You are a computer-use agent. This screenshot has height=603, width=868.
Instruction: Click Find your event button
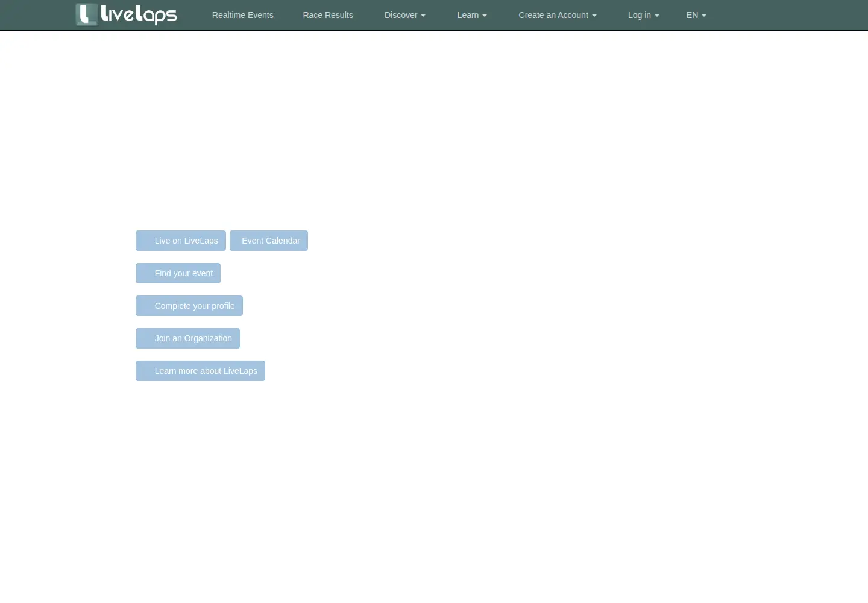click(x=178, y=273)
